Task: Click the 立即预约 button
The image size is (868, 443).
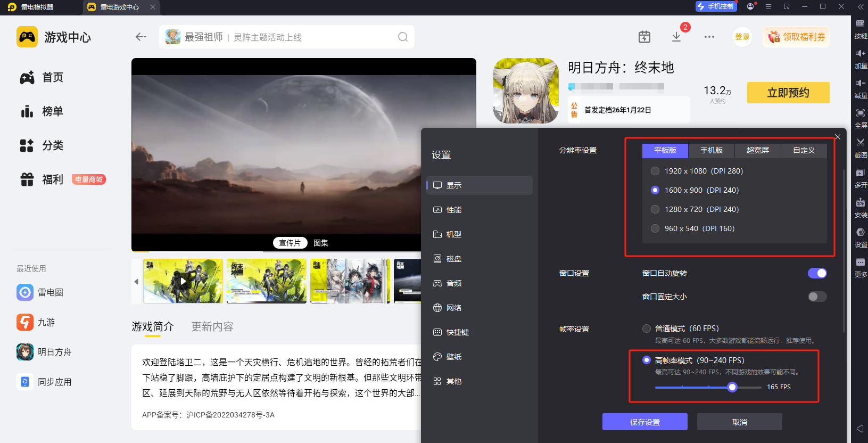Action: [788, 93]
